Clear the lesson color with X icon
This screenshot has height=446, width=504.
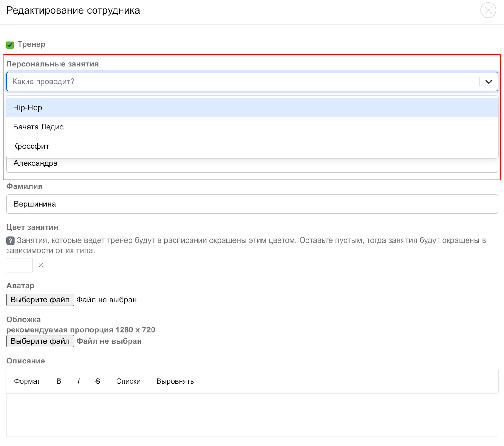pyautogui.click(x=41, y=265)
